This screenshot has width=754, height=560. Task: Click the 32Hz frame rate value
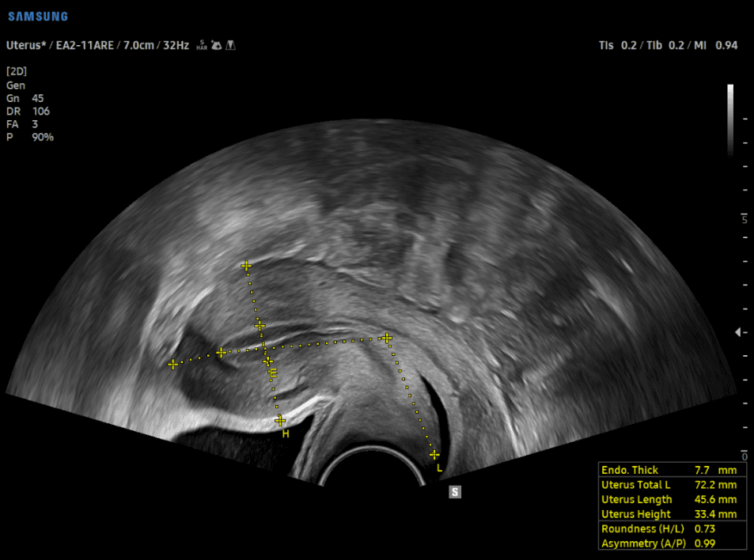pyautogui.click(x=176, y=45)
